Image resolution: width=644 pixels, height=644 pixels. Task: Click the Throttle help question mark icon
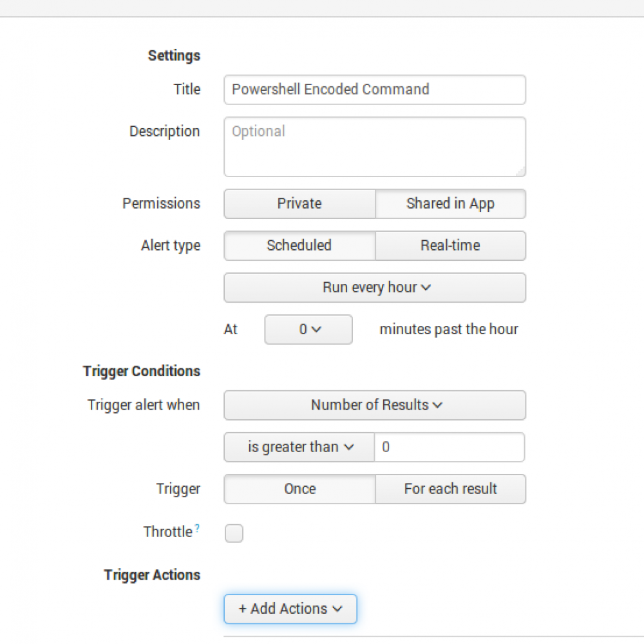tap(197, 528)
